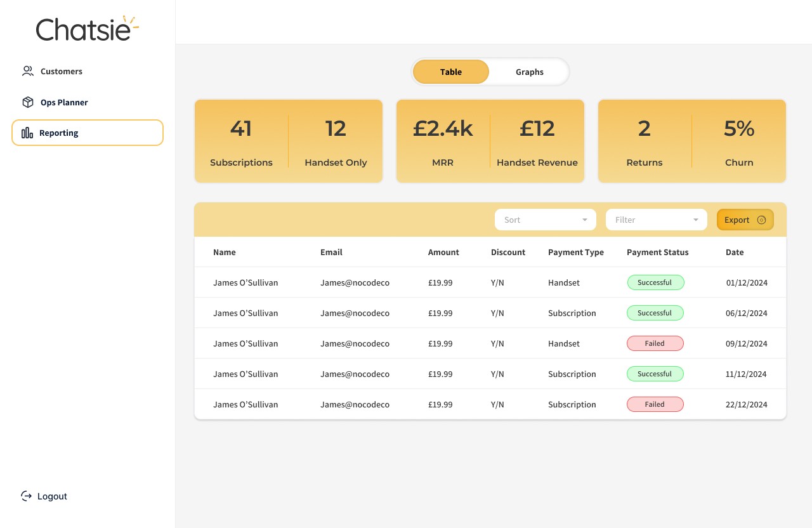Click the Successful badge dated 06/12/2024

click(x=655, y=313)
